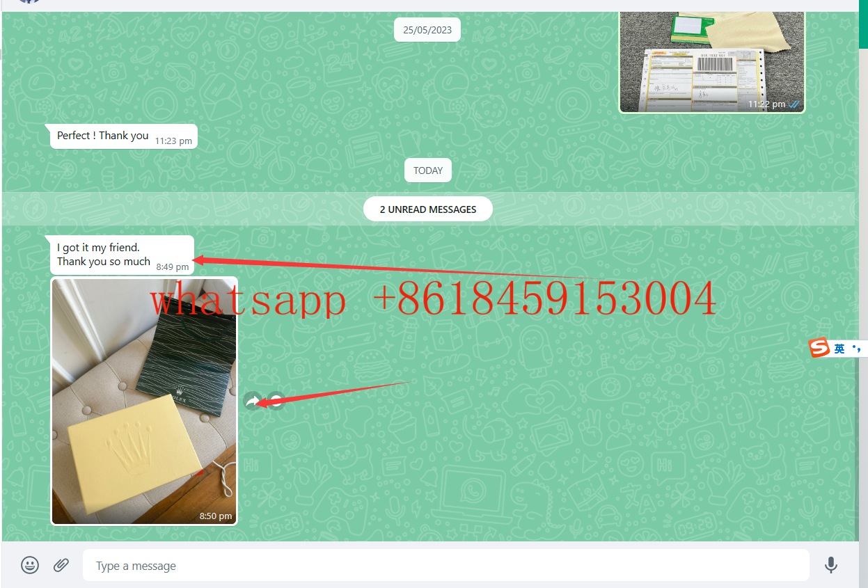React to the Rolex box photo
868x588 pixels.
tap(276, 401)
